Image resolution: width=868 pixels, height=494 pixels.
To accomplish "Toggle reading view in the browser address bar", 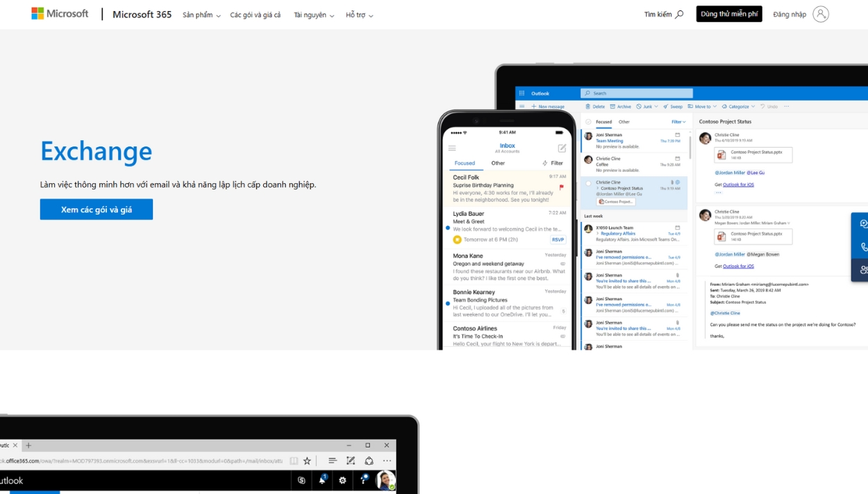I will click(x=294, y=460).
